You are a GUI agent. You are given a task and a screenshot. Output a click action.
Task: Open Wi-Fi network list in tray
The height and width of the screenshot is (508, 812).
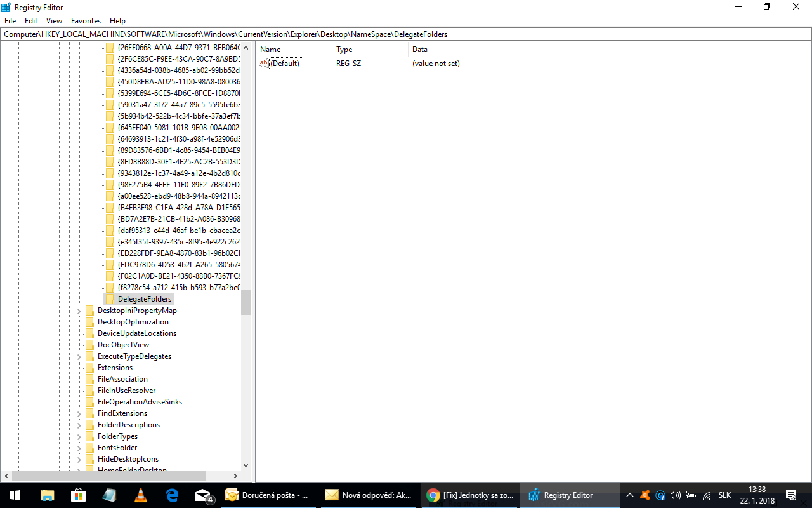(705, 495)
